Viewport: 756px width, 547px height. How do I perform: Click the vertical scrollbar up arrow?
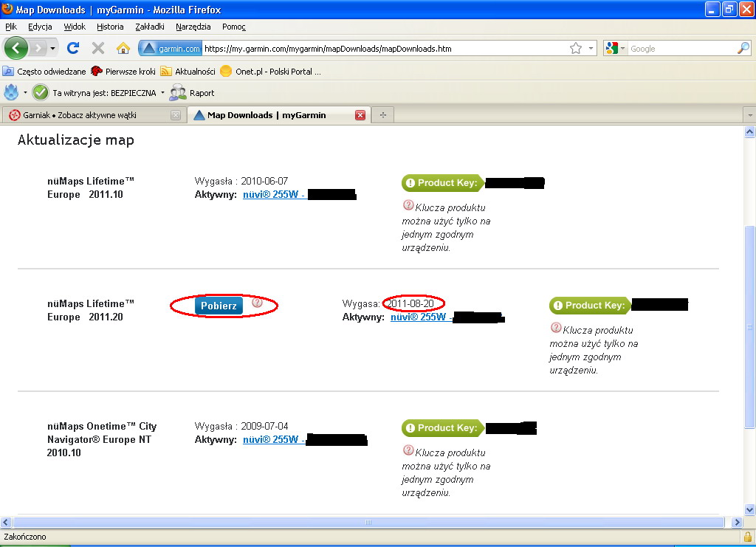(x=750, y=131)
